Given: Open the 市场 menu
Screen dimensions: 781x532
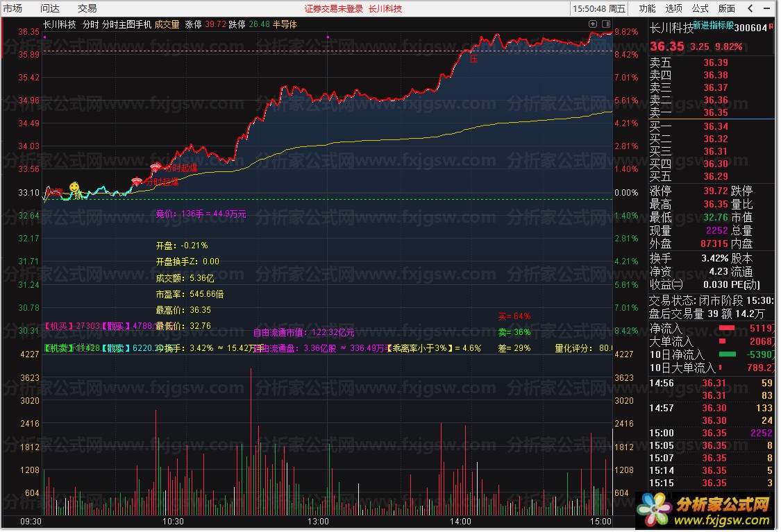Looking at the screenshot, I should (12, 8).
